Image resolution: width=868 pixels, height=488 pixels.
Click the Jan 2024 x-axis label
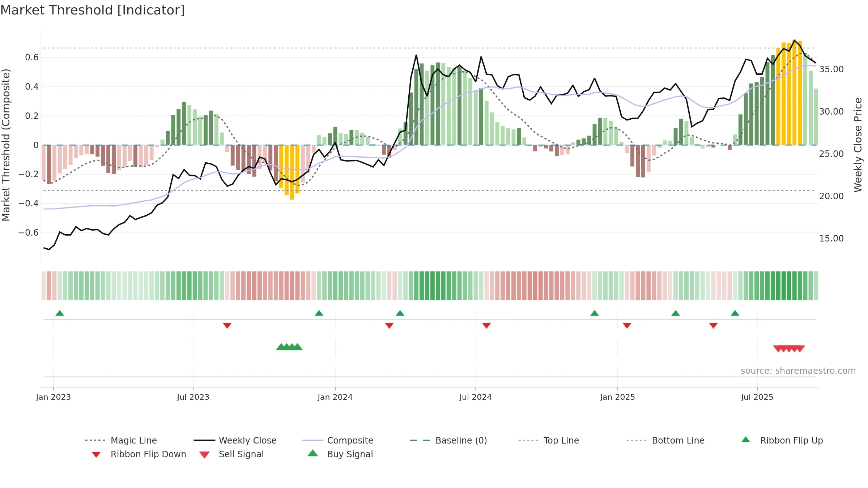(335, 397)
